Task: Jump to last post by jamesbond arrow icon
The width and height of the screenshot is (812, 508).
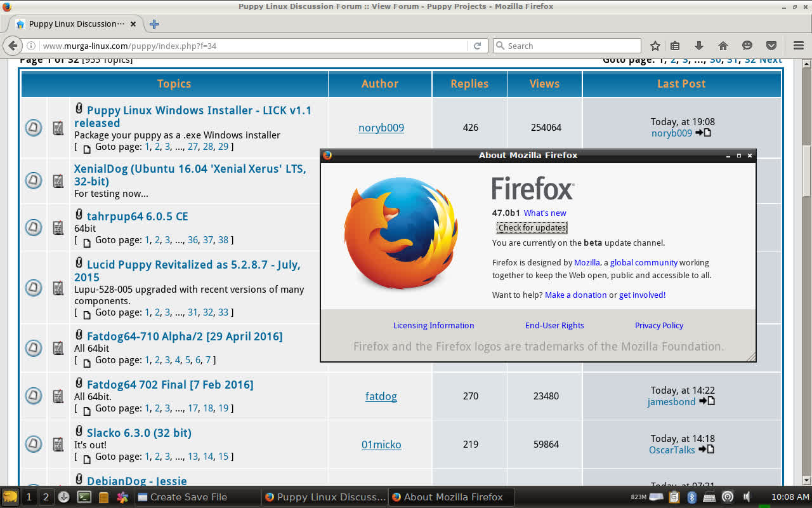Action: click(x=707, y=401)
